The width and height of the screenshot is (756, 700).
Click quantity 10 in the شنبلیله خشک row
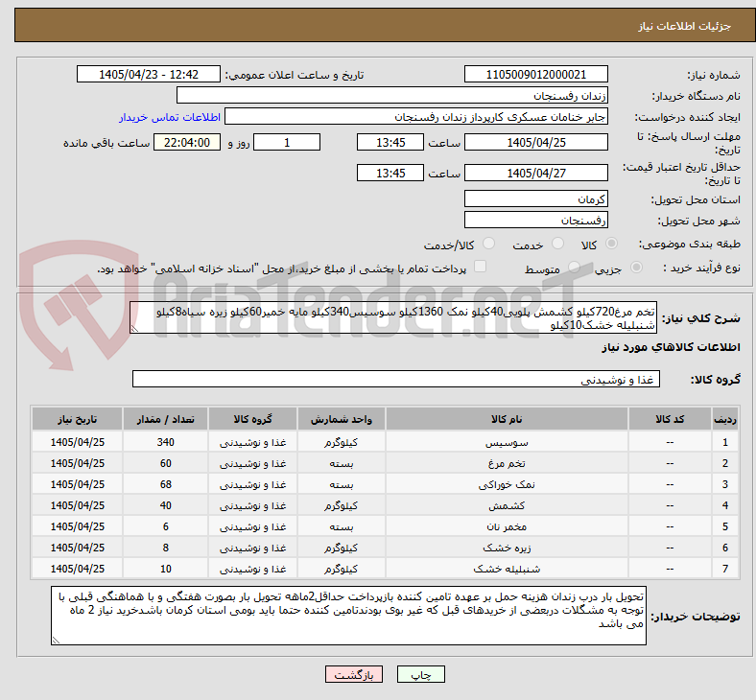coord(165,569)
